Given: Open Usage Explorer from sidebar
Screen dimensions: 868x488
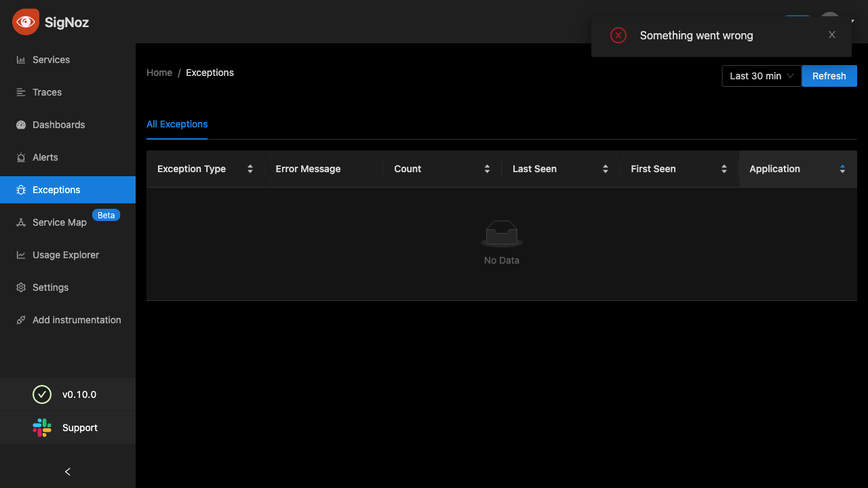Looking at the screenshot, I should click(x=65, y=255).
